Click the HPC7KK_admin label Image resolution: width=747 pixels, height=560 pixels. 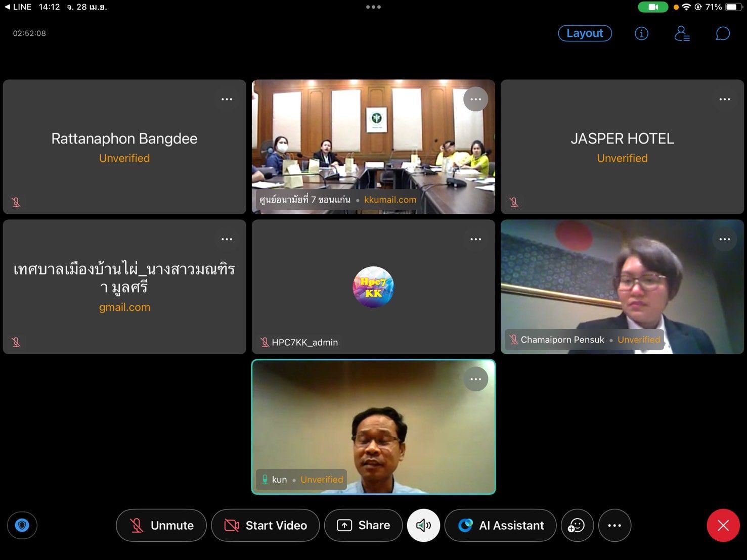[x=304, y=342]
